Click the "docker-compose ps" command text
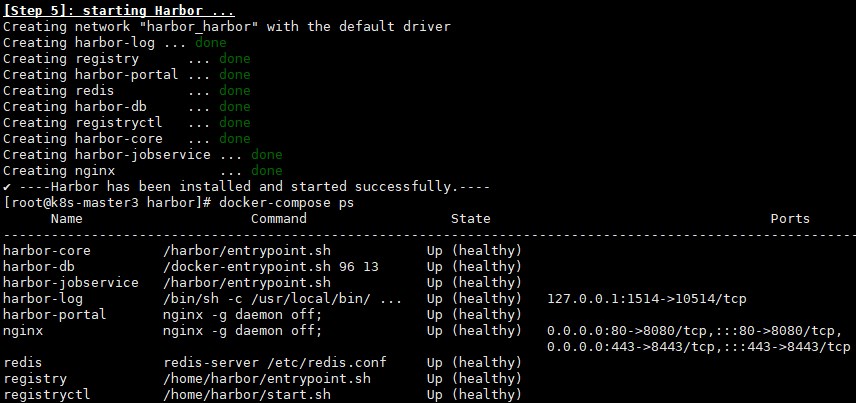The image size is (856, 403). click(x=286, y=203)
